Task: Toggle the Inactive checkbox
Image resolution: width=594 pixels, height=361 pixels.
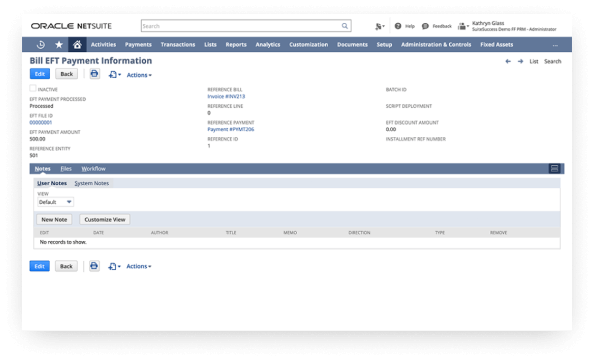Action: pos(33,88)
